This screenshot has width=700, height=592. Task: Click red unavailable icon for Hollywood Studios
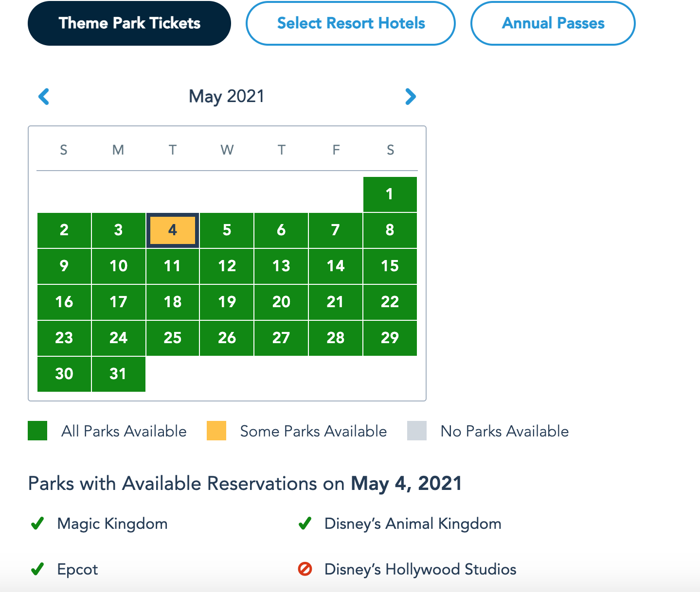(x=305, y=569)
